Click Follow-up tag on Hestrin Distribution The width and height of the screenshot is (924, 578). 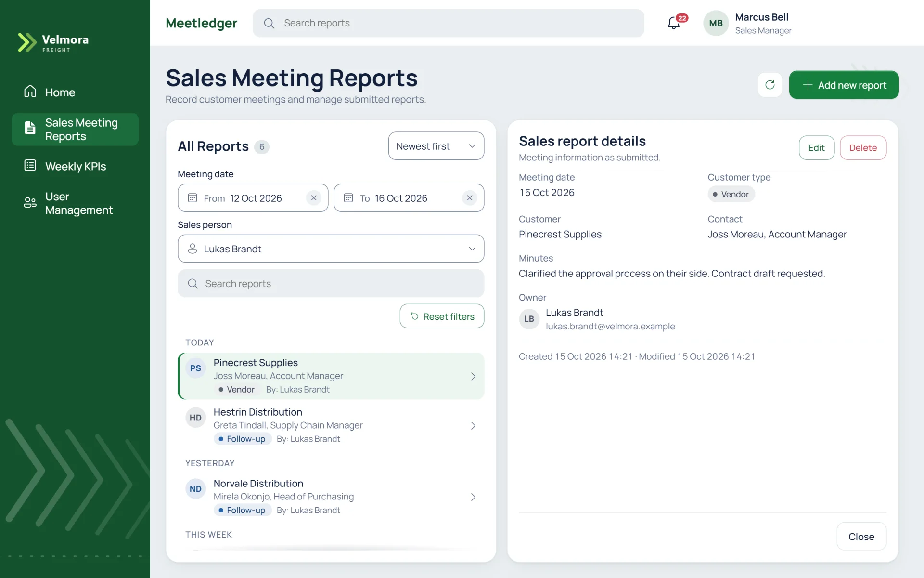point(242,439)
